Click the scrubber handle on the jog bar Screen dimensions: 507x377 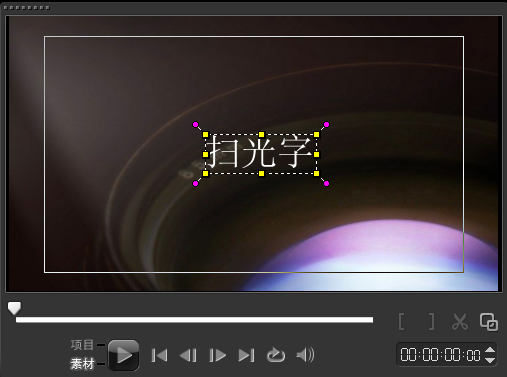14,308
